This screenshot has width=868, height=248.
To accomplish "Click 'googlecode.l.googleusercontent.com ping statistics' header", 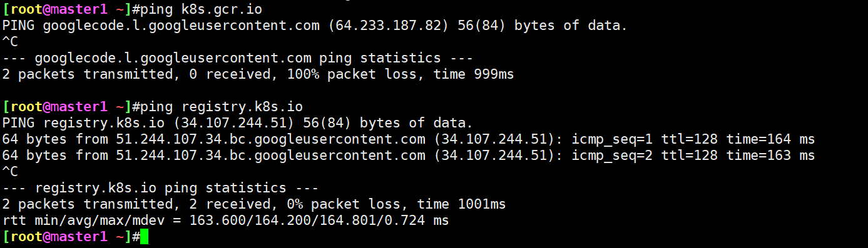I will pyautogui.click(x=238, y=58).
